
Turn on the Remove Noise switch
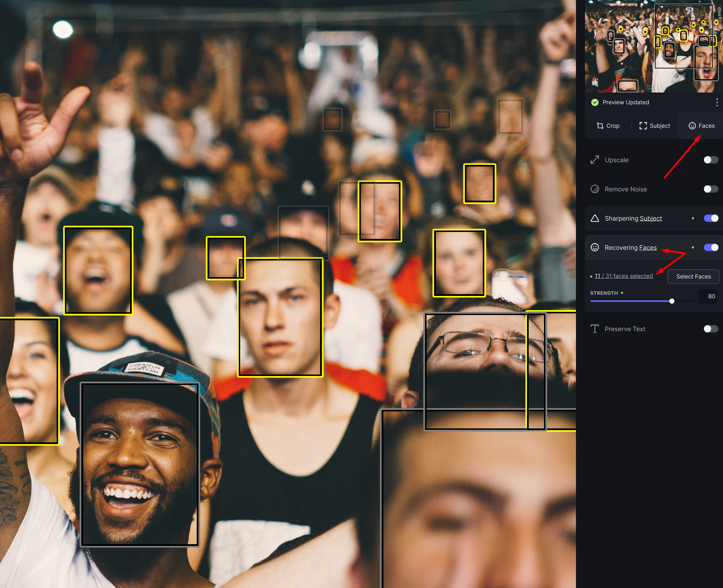pyautogui.click(x=710, y=189)
